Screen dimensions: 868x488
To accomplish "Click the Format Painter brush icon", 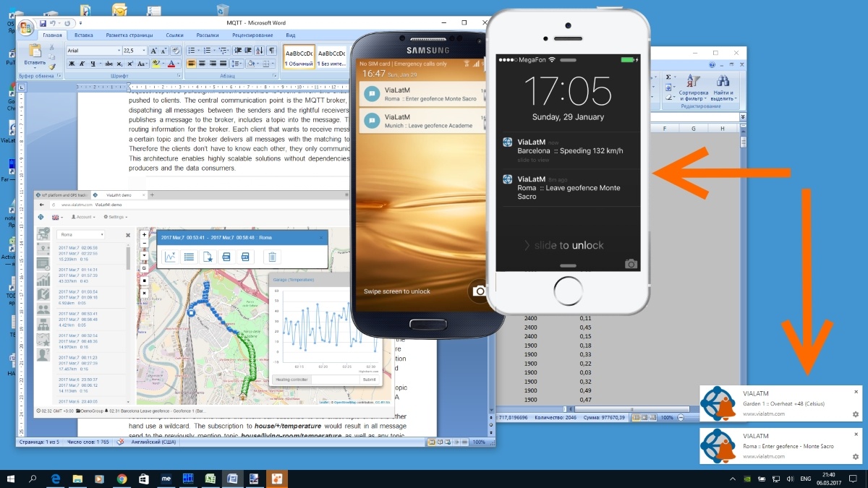I will click(52, 67).
